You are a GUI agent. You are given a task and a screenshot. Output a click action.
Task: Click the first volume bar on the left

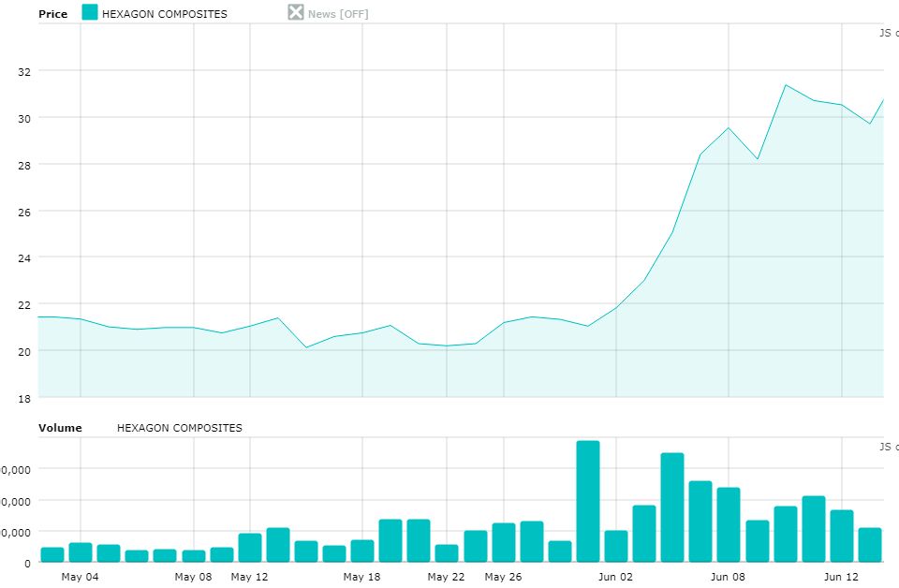coord(52,554)
